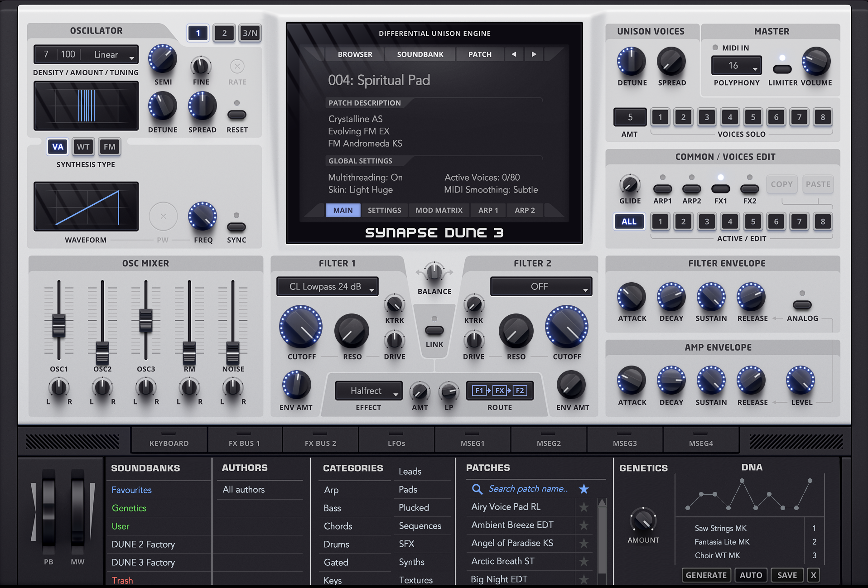Star the Airy Voice Pad RL patch
Viewport: 868px width, 588px height.
pos(584,507)
